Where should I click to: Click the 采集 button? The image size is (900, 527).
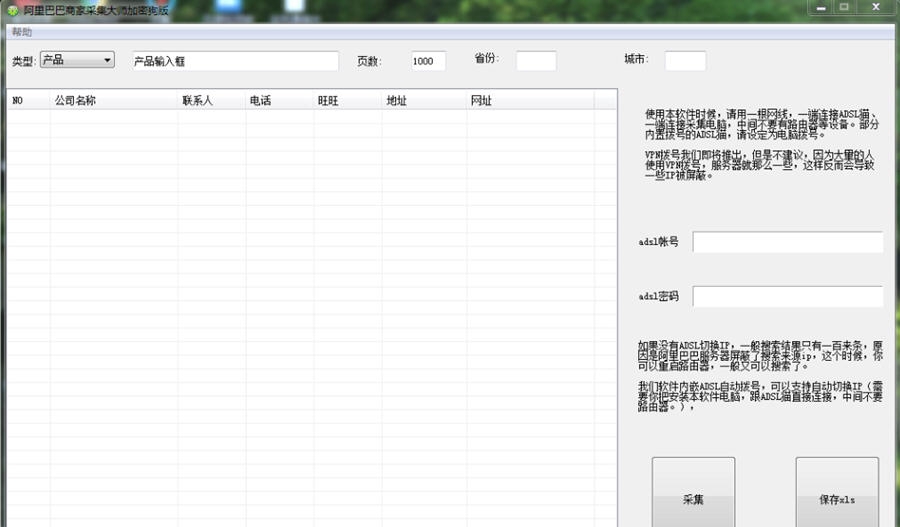[693, 492]
